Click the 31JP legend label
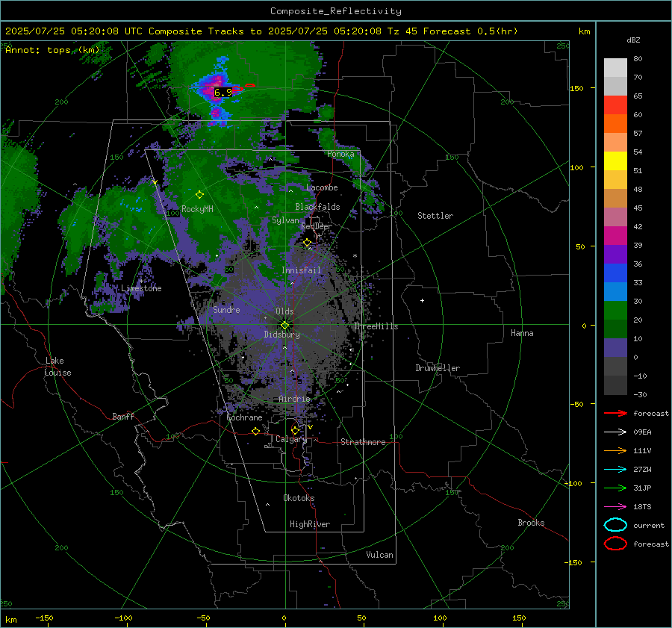 (642, 488)
